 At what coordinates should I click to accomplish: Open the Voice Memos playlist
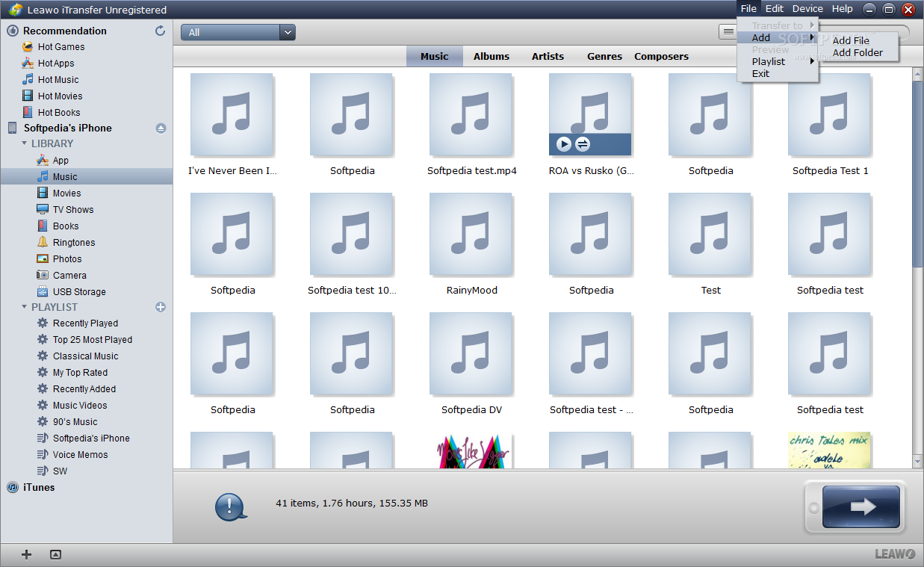pos(80,455)
